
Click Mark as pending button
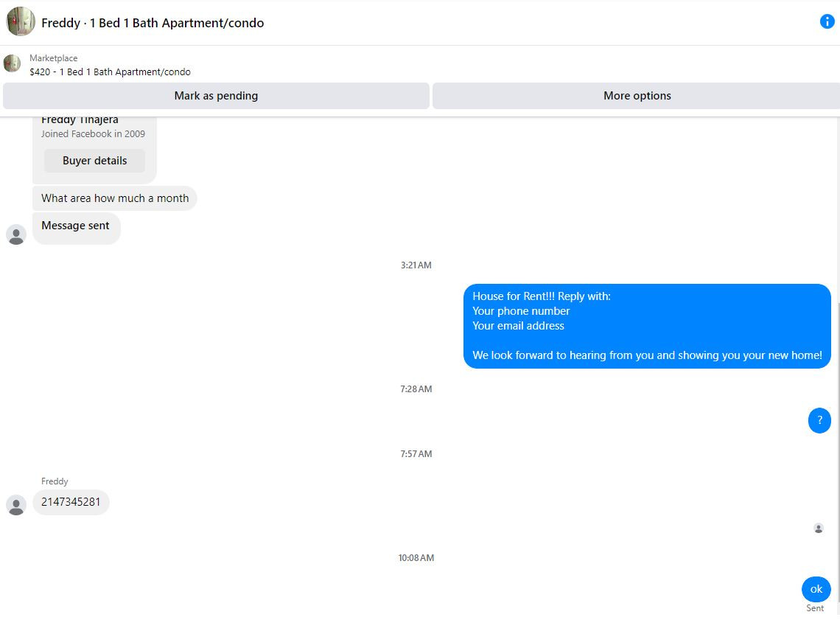tap(216, 96)
